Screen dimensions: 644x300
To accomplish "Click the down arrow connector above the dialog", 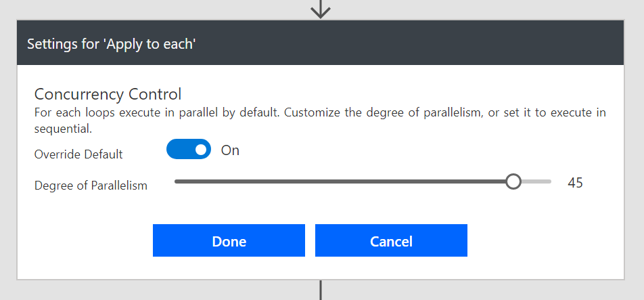I will 320,9.
